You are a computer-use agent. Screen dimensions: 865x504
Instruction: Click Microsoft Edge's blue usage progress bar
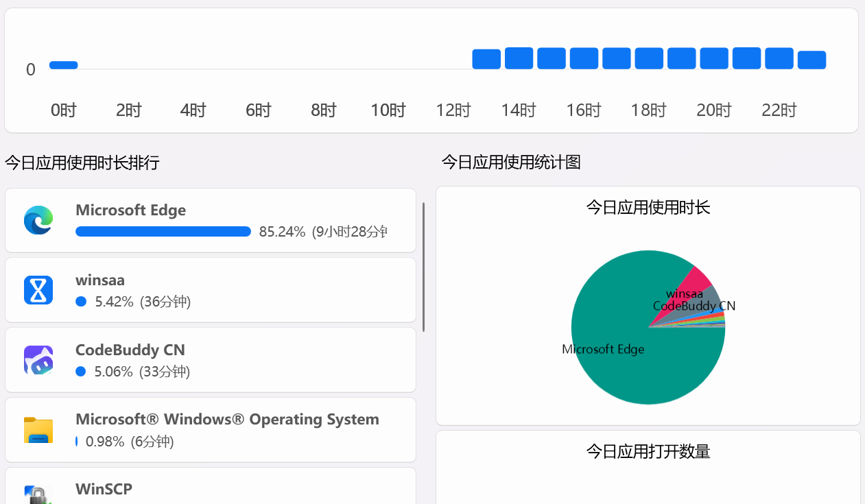click(x=163, y=231)
